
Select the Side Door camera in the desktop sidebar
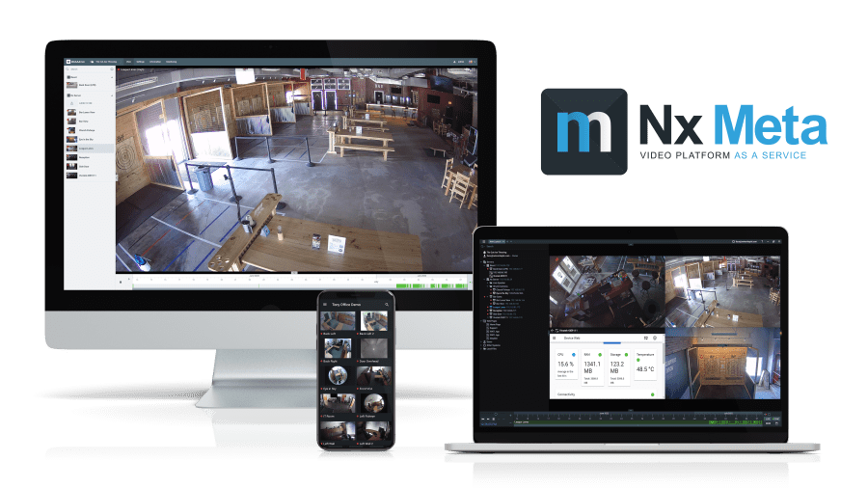click(90, 167)
